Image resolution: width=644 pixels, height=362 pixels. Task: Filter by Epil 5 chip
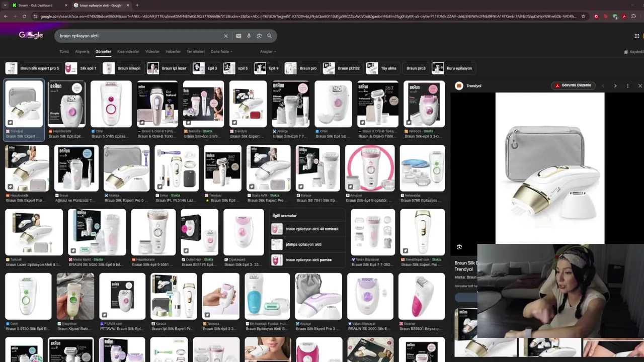tap(236, 68)
